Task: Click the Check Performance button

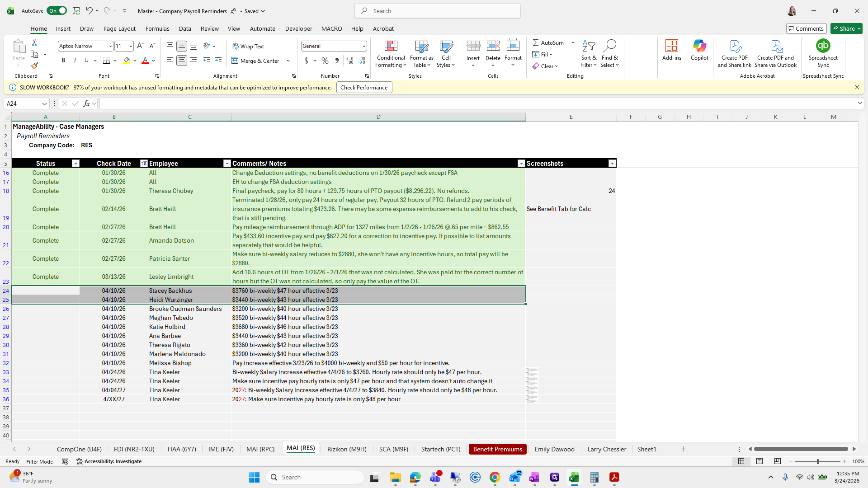Action: coord(364,88)
